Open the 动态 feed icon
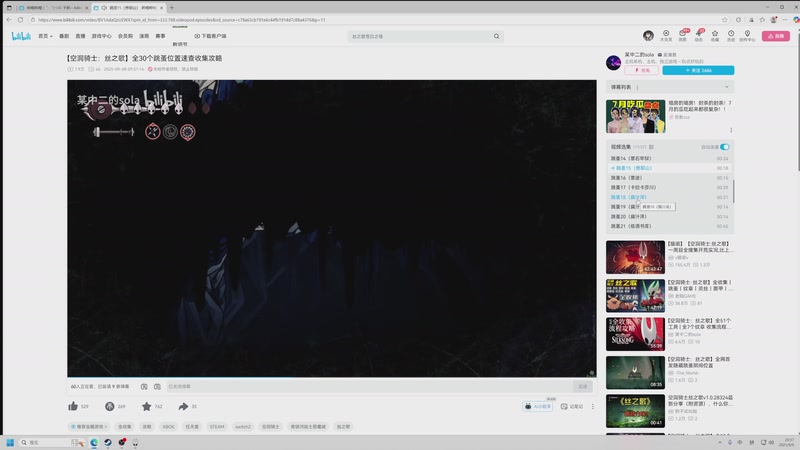The height and width of the screenshot is (450, 800). point(699,35)
